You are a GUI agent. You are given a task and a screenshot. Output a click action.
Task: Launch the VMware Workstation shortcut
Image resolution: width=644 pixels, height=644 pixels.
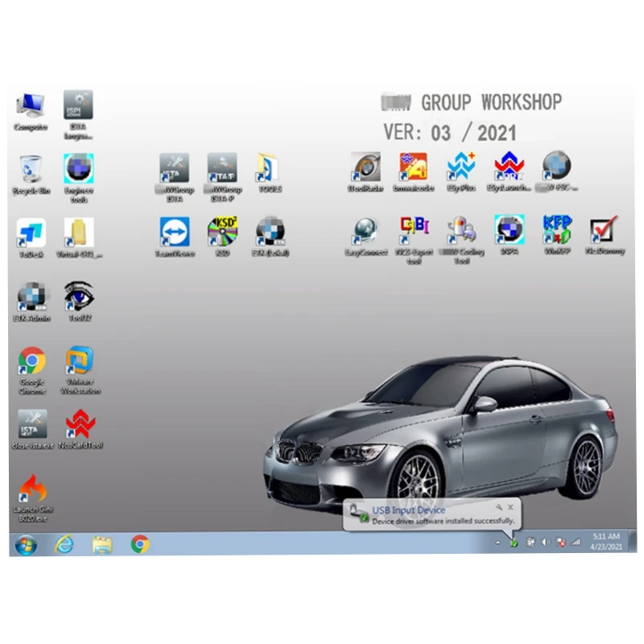(x=80, y=370)
